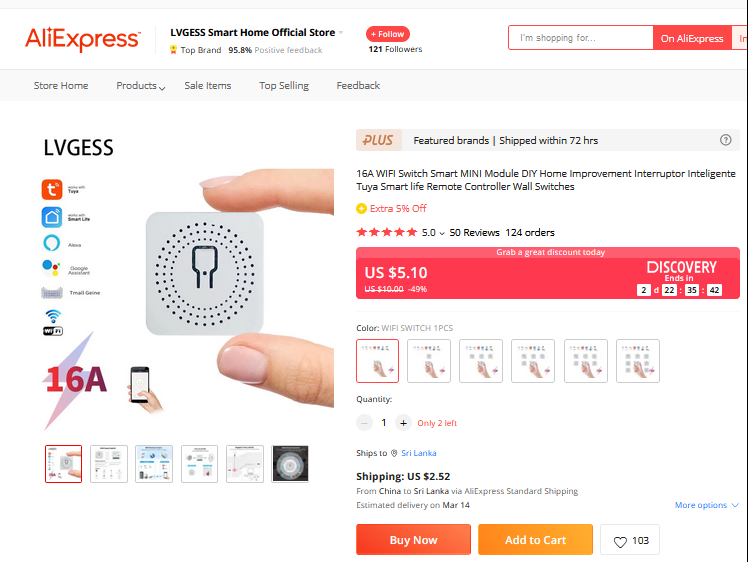Expand the 5.0 star rating breakdown

[x=442, y=233]
